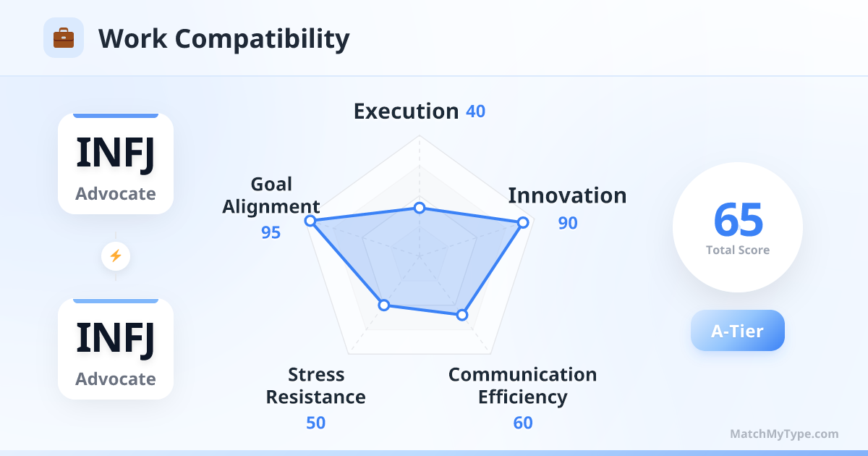Select the Goal Alignment radar data point

pyautogui.click(x=310, y=221)
